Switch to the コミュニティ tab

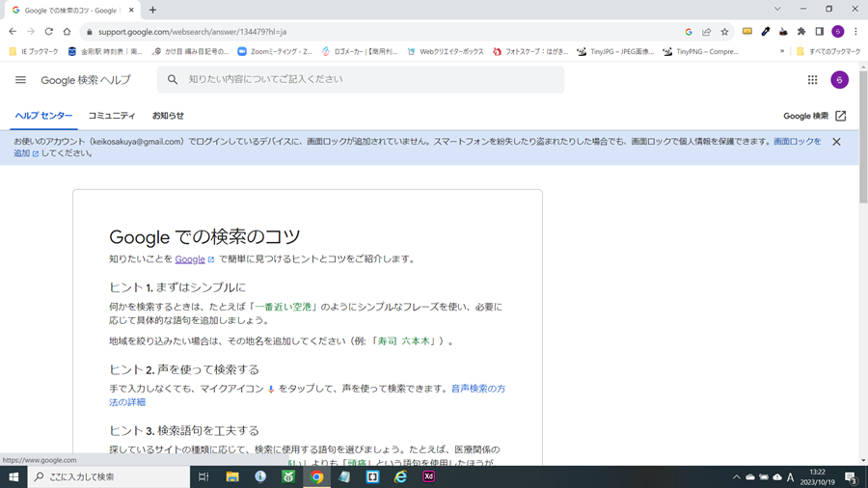click(x=112, y=116)
